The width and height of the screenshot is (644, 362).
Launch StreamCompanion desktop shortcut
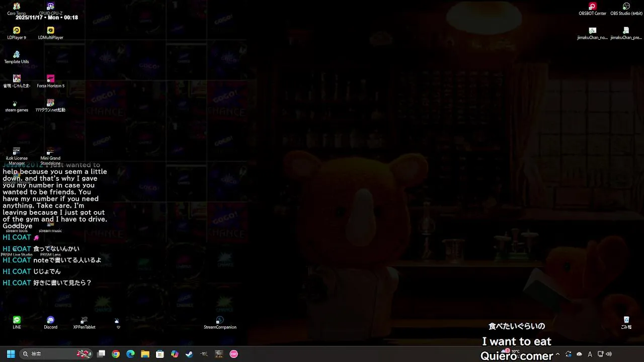[220, 323]
